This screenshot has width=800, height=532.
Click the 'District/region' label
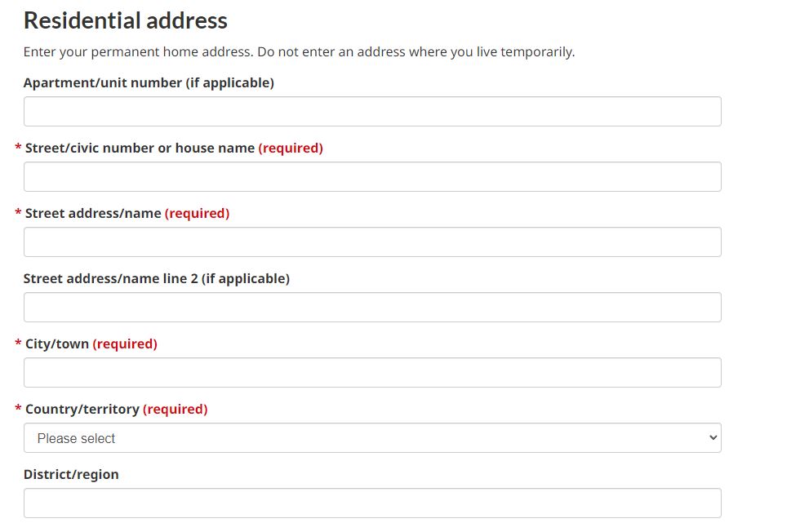[x=71, y=474]
